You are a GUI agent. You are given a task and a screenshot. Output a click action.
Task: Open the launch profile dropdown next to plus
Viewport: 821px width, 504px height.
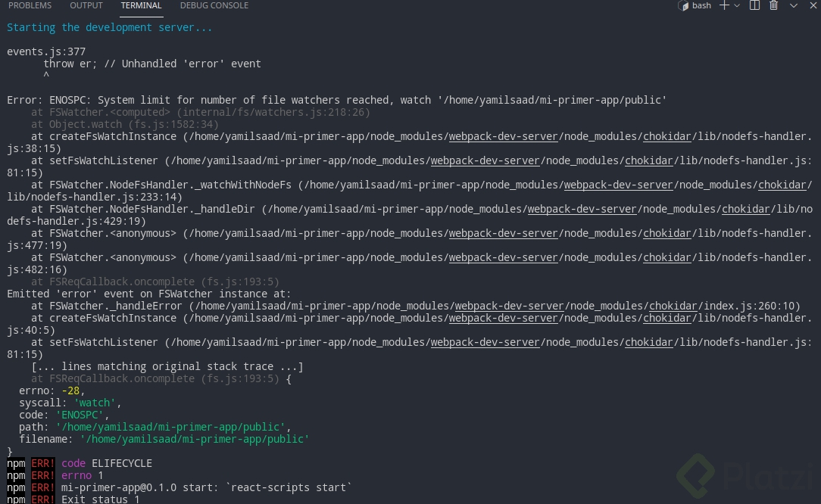pos(737,6)
